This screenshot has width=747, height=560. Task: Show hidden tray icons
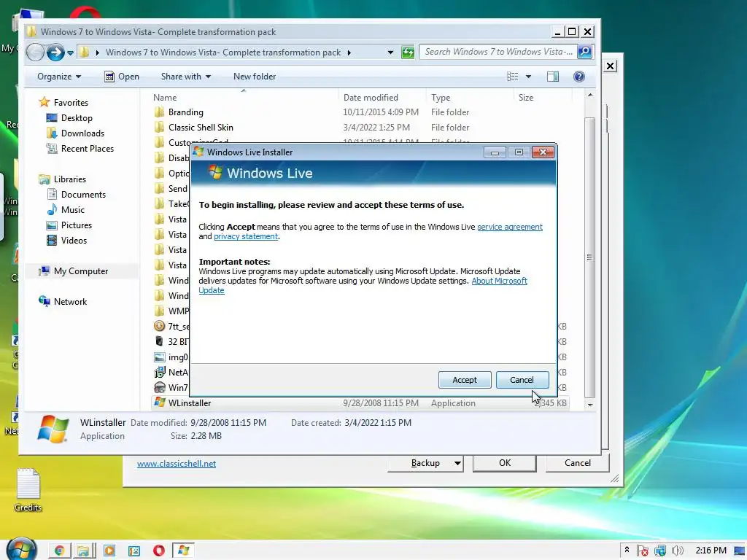pyautogui.click(x=627, y=550)
